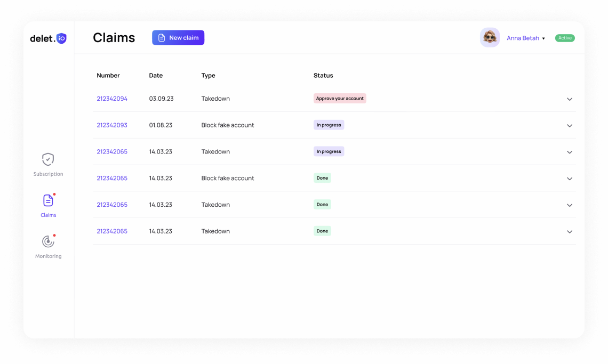This screenshot has height=364, width=608.
Task: Select the Claims document icon
Action: pos(48,200)
